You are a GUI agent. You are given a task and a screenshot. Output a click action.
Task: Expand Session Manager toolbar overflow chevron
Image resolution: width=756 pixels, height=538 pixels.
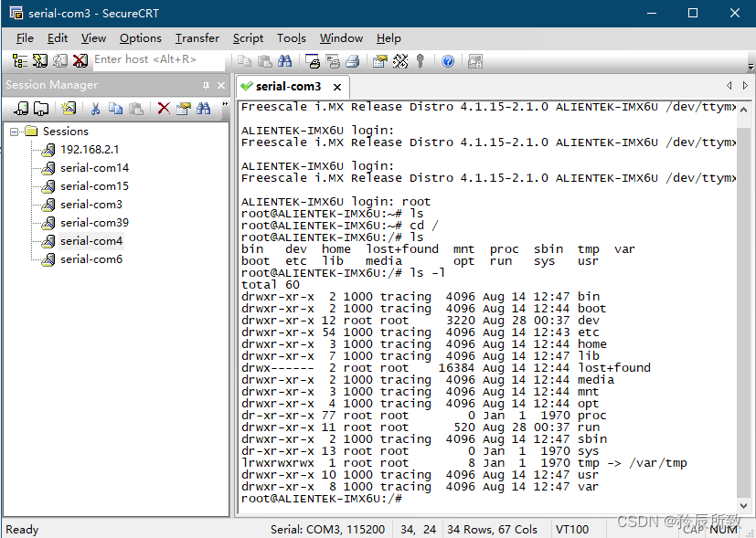click(x=225, y=104)
